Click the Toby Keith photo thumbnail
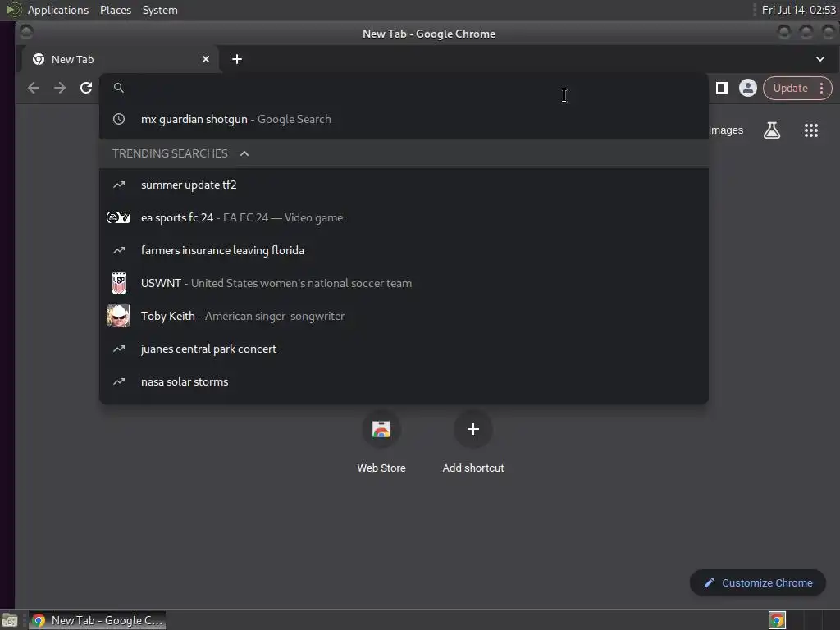Screen dimensions: 840x630 (119, 316)
